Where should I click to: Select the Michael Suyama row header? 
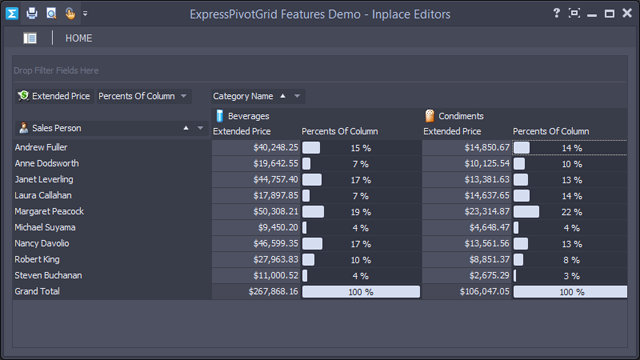(x=112, y=227)
